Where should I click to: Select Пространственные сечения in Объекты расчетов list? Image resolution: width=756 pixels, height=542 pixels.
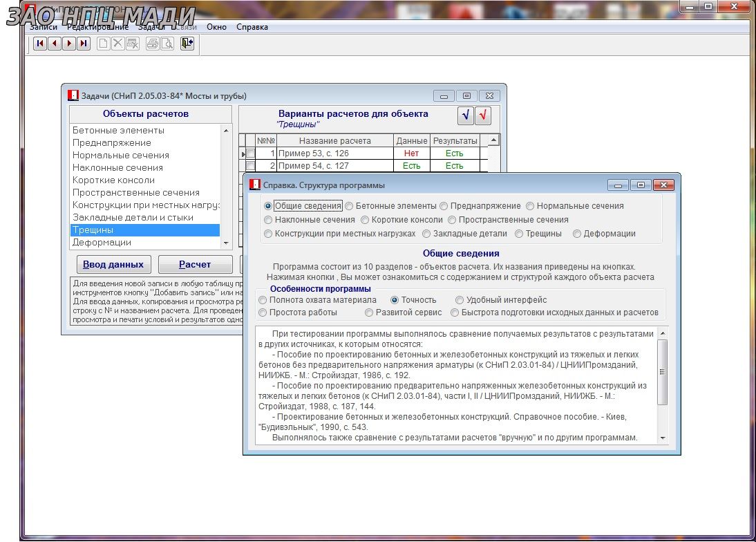point(144,193)
